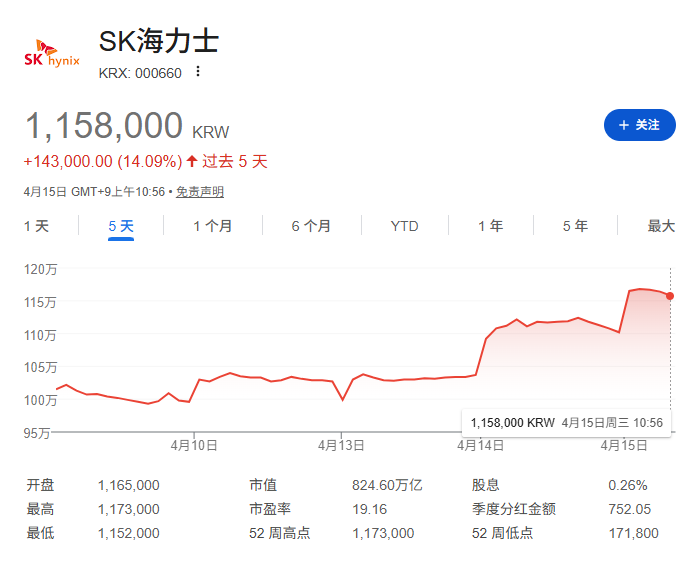692x565 pixels.
Task: Click the 市盈率 value 19.16
Action: [369, 509]
